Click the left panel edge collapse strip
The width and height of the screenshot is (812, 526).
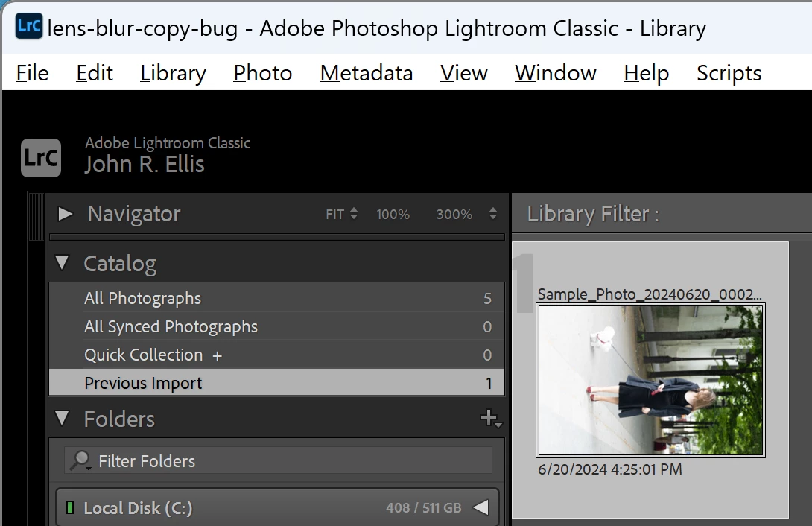pyautogui.click(x=36, y=216)
